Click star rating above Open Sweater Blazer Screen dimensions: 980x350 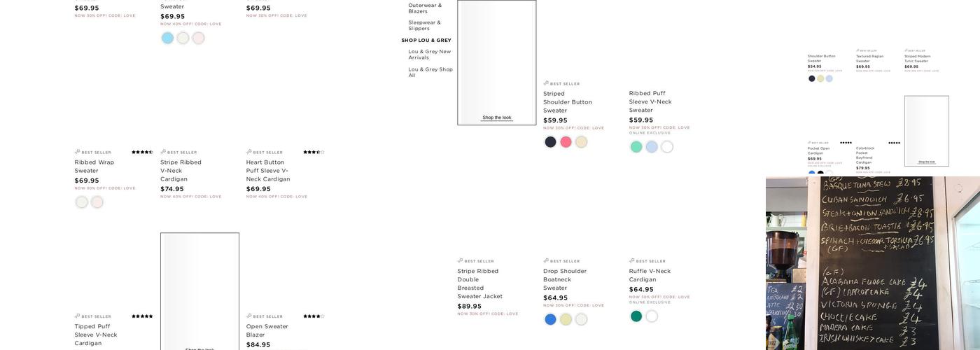click(x=314, y=316)
